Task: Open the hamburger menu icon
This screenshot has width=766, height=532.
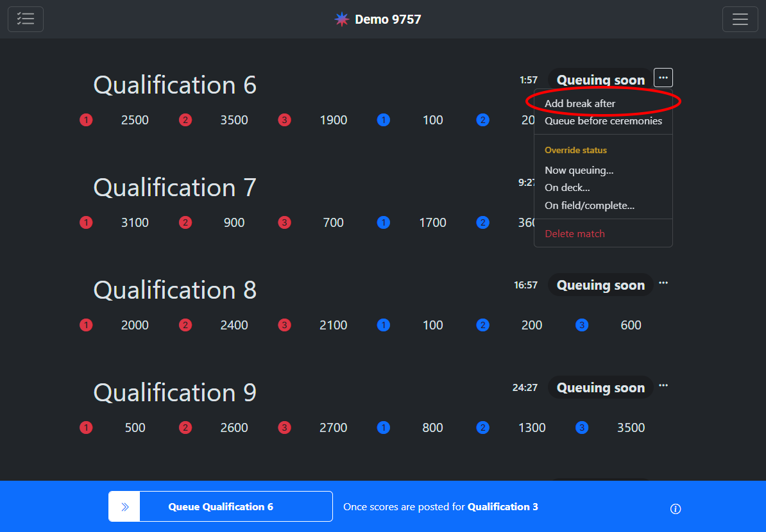Action: [740, 19]
